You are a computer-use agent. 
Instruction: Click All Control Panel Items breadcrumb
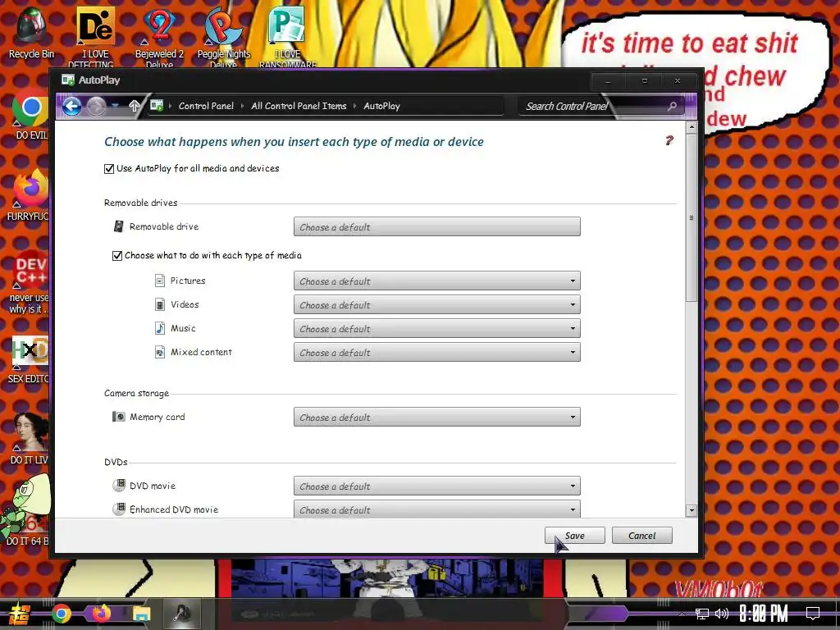tap(299, 106)
